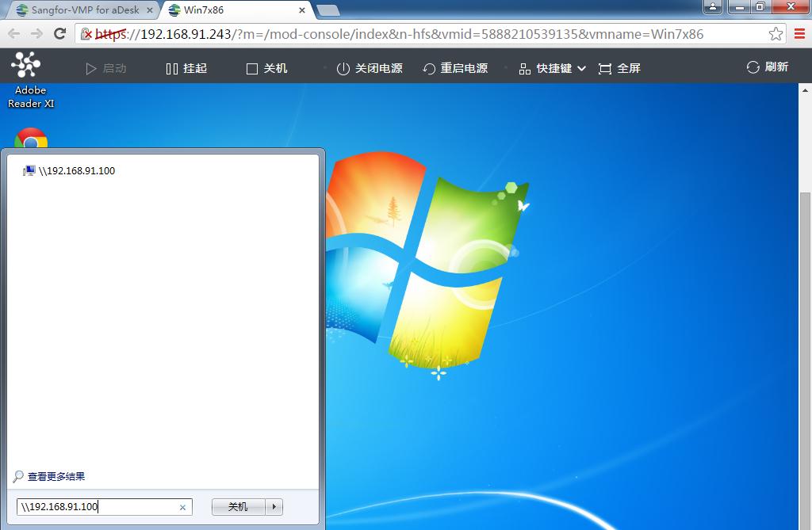The image size is (812, 530).
Task: Click the Chrome user profile icon
Action: tap(713, 6)
